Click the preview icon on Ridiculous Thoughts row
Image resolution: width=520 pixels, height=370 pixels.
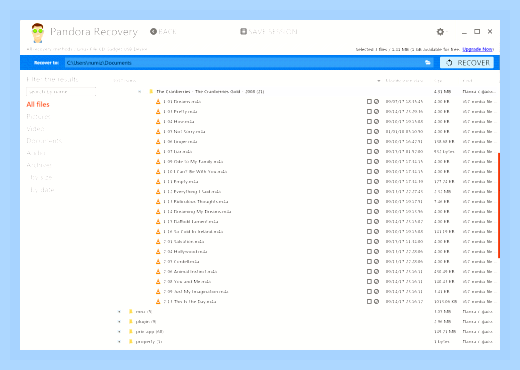tap(376, 202)
